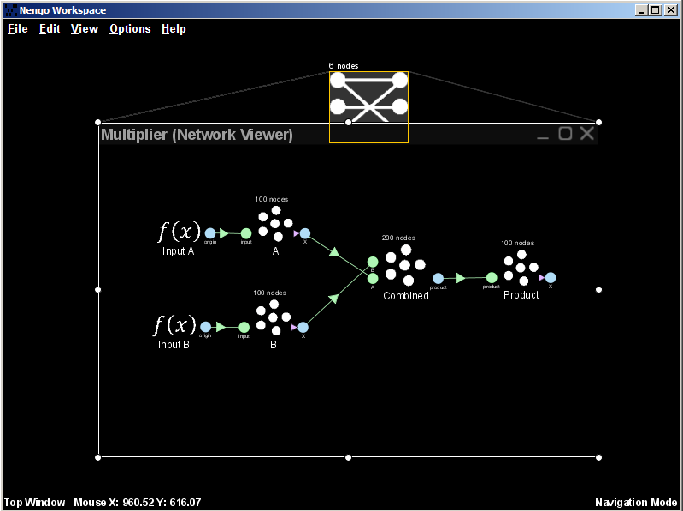Click projection arrow from Input B to B
The height and width of the screenshot is (511, 683).
[220, 327]
